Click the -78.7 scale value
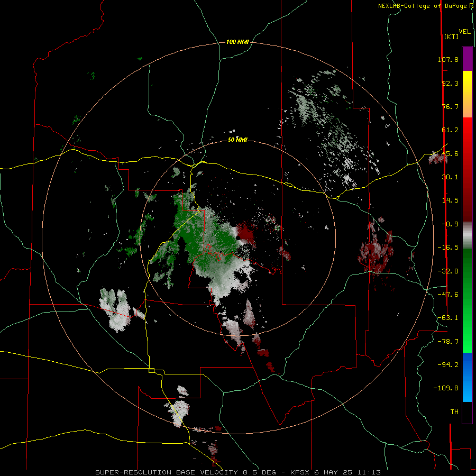476x476 pixels. 448,342
